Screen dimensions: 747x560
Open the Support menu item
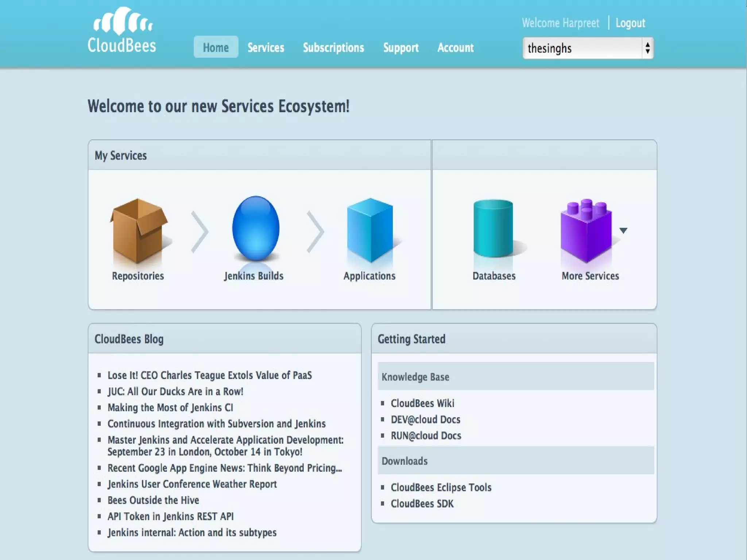(400, 47)
